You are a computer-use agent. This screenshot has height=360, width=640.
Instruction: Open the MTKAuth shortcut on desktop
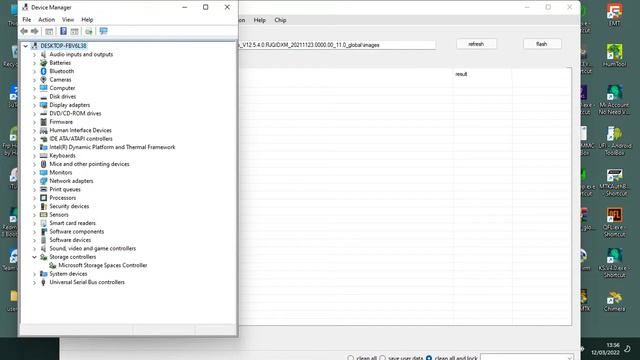(614, 182)
